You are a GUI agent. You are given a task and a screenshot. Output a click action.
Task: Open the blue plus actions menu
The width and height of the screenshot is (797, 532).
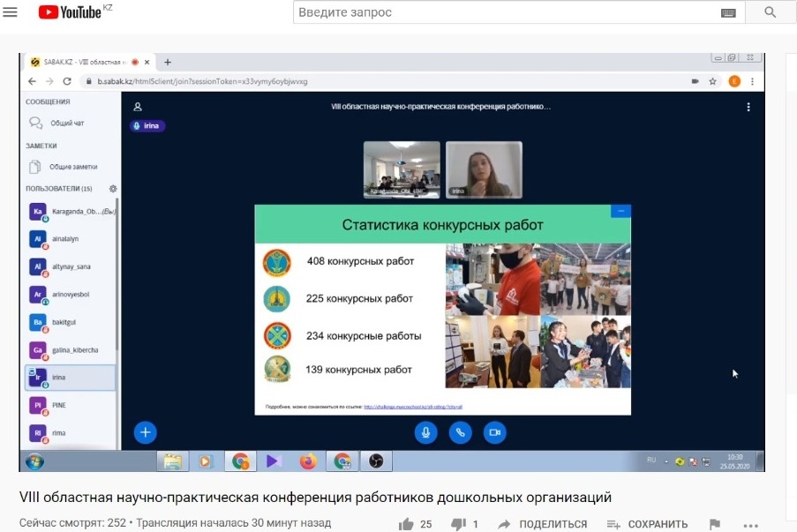click(146, 432)
